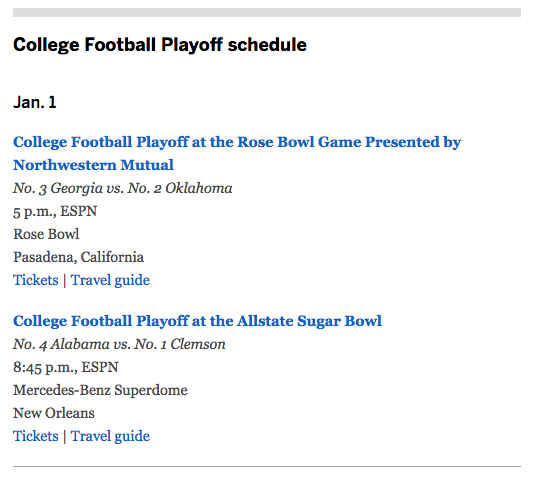Click the Rose Bowl venue text
533x477 pixels.
tap(46, 234)
